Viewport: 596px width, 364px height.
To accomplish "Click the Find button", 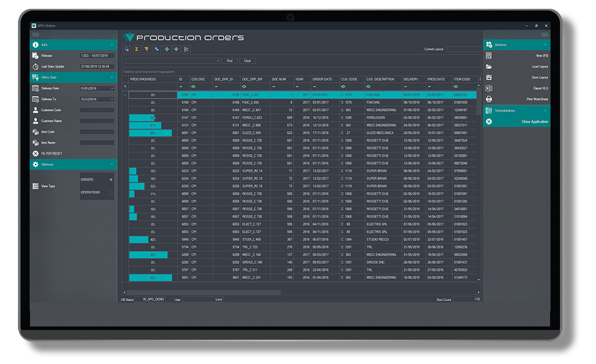I will coord(229,61).
